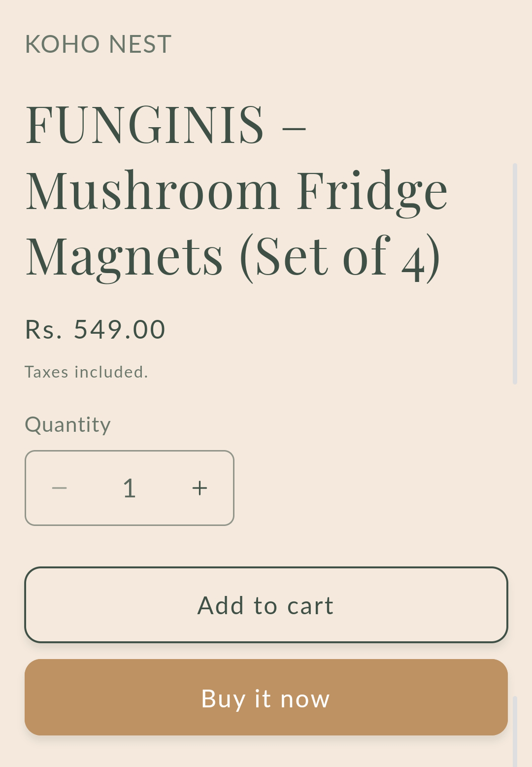
Task: Click the KOHO NEST vendor name
Action: (99, 44)
